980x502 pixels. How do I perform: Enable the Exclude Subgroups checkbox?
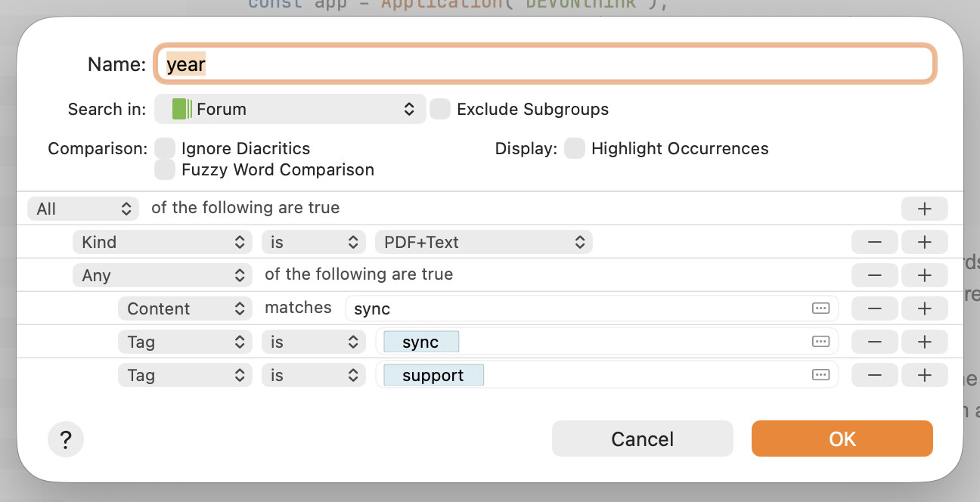click(x=440, y=109)
